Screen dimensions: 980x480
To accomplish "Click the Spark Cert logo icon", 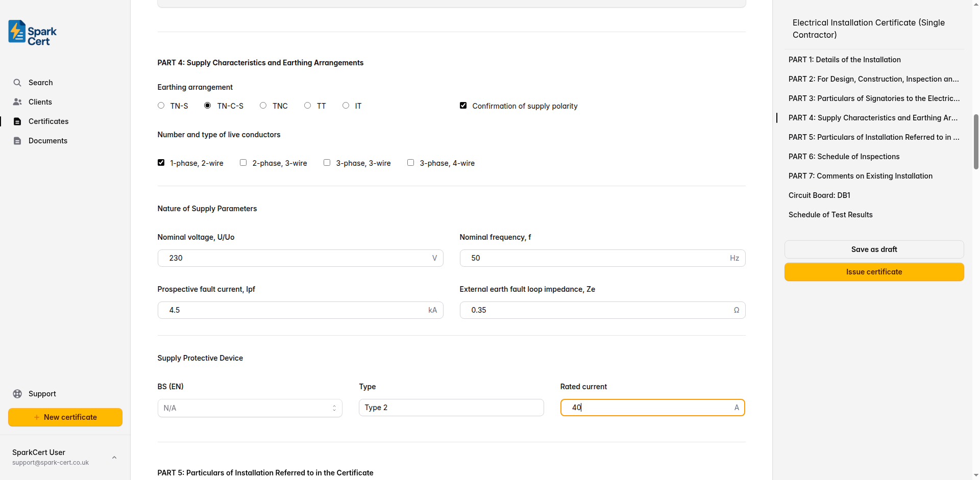I will [17, 32].
